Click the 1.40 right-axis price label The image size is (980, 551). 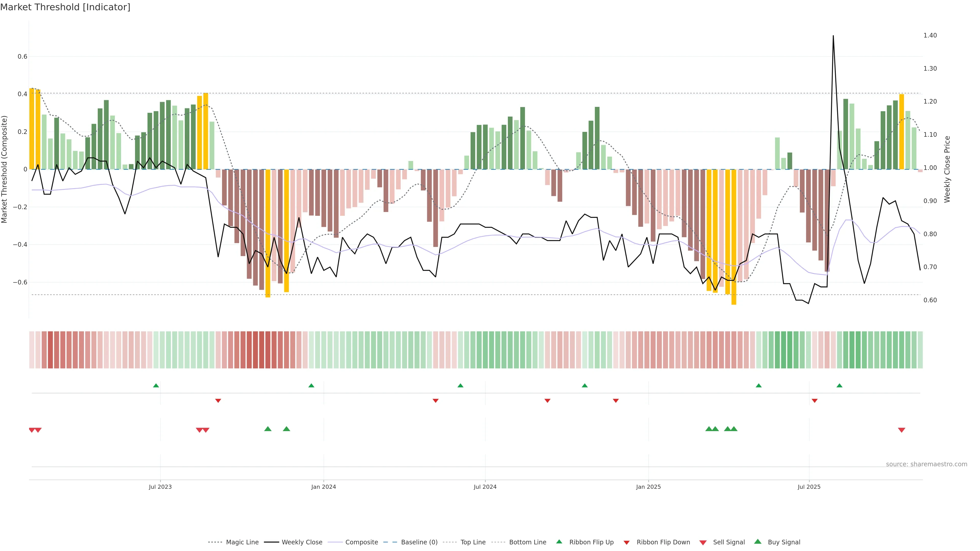tap(930, 35)
